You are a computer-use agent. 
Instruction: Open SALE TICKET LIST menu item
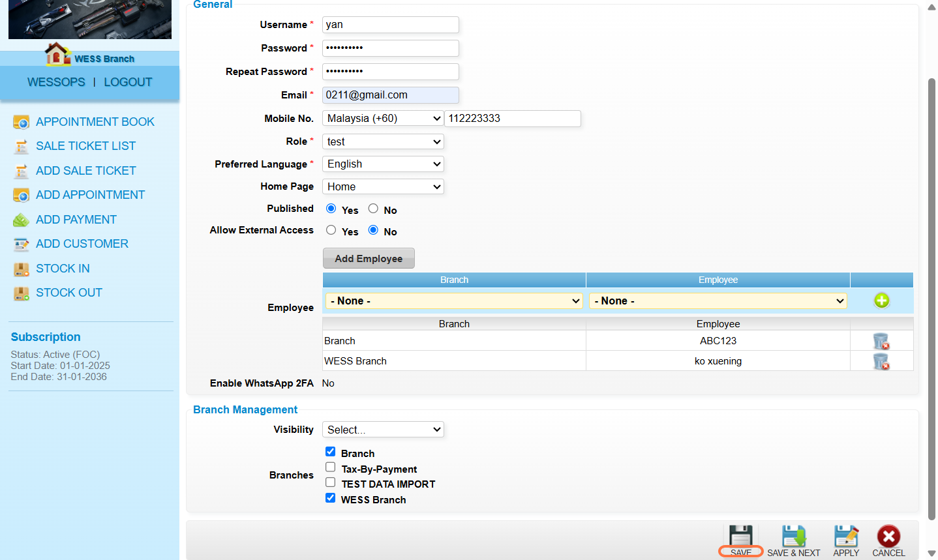(x=85, y=146)
